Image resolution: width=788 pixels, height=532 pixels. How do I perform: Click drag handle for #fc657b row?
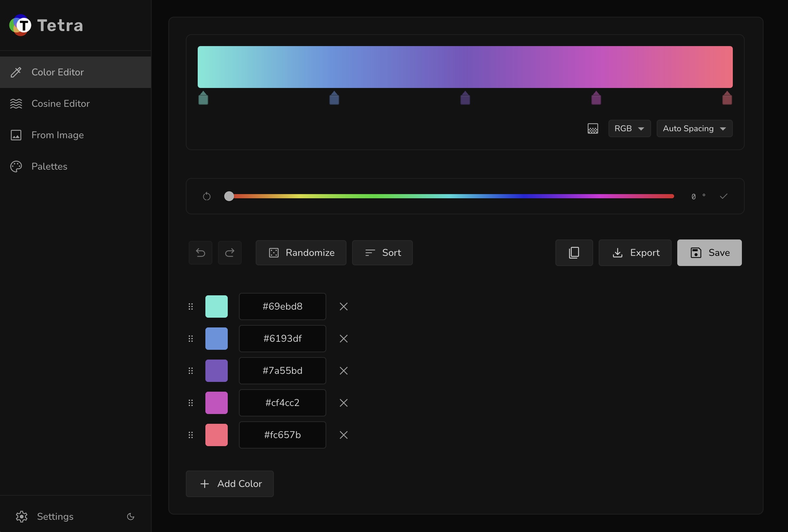tap(191, 435)
